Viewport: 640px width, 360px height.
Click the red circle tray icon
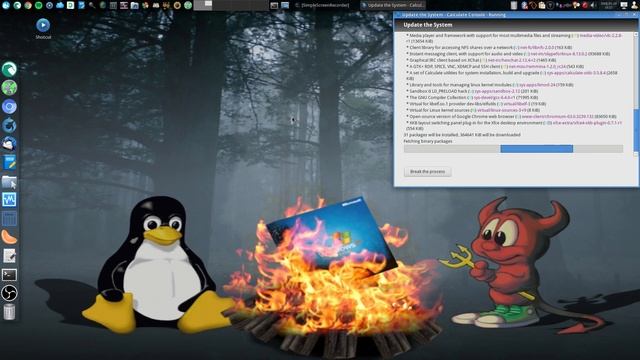coord(585,5)
